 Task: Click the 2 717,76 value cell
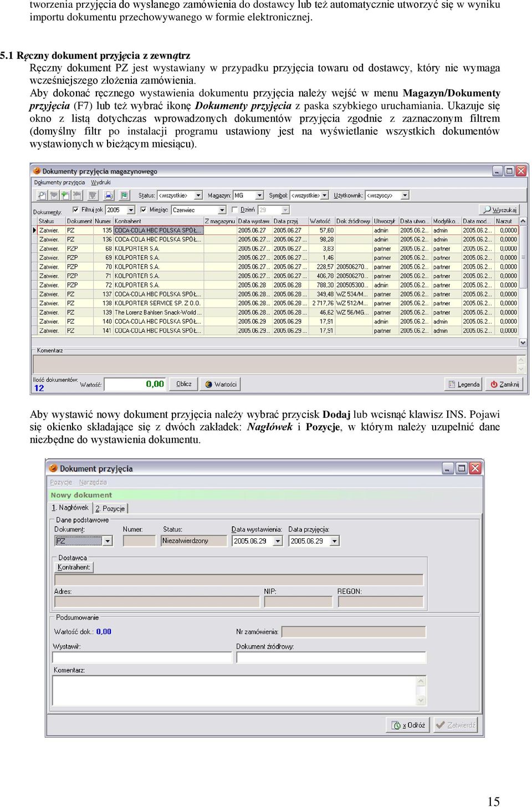coord(322,303)
